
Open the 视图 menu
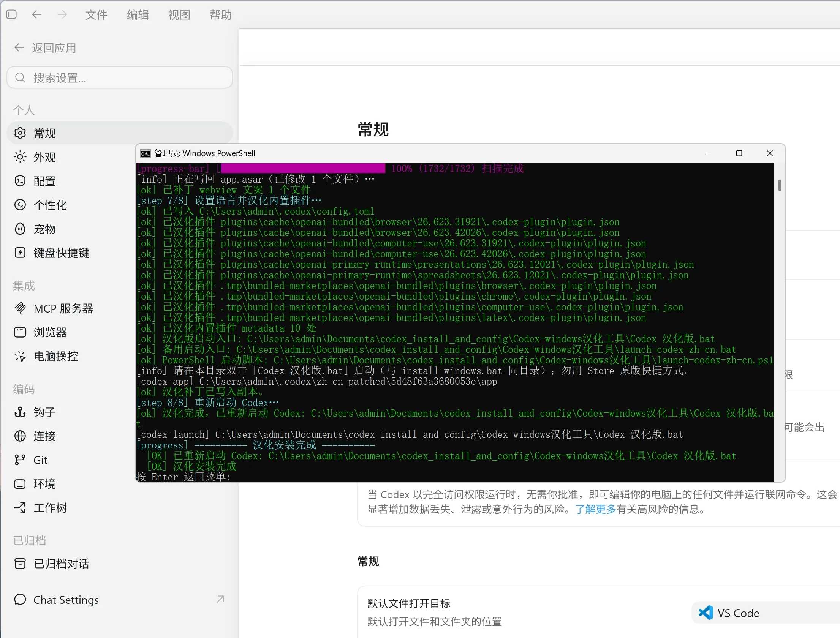coord(179,15)
